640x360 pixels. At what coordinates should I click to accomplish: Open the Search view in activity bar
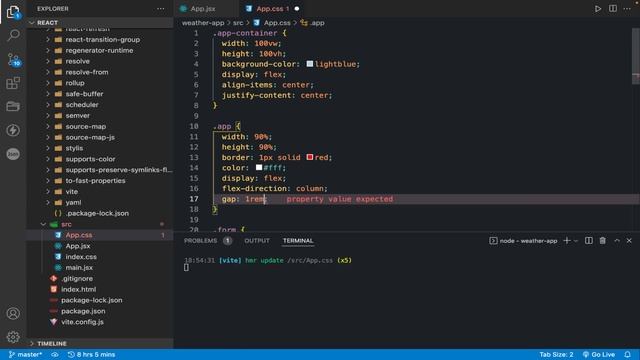point(13,36)
